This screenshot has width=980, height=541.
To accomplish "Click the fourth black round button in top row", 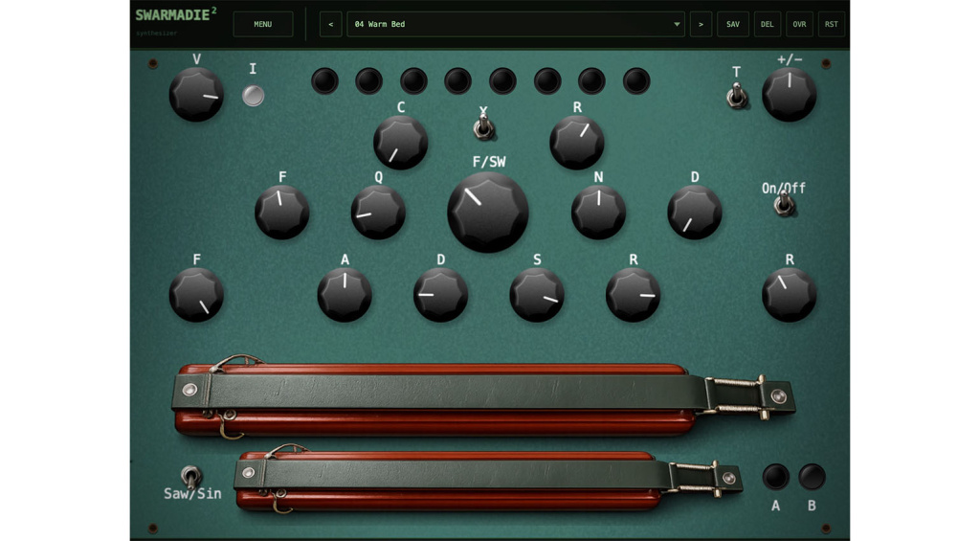I will point(457,81).
